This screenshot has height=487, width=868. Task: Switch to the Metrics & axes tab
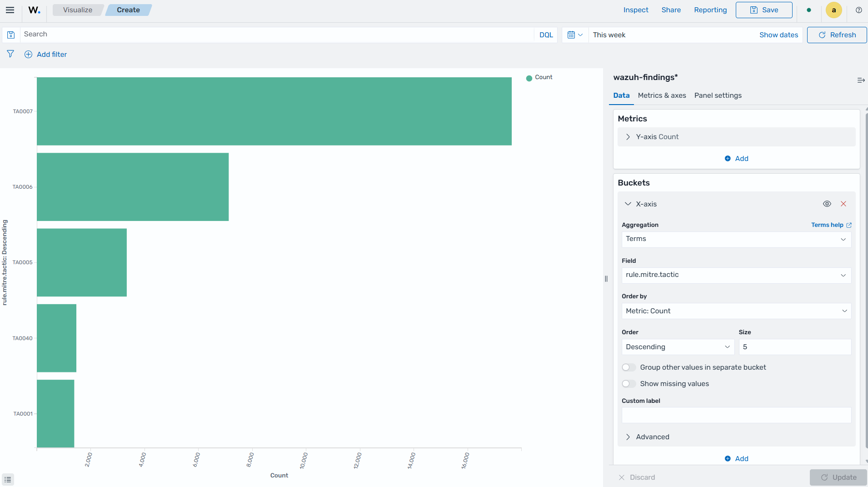(x=662, y=95)
